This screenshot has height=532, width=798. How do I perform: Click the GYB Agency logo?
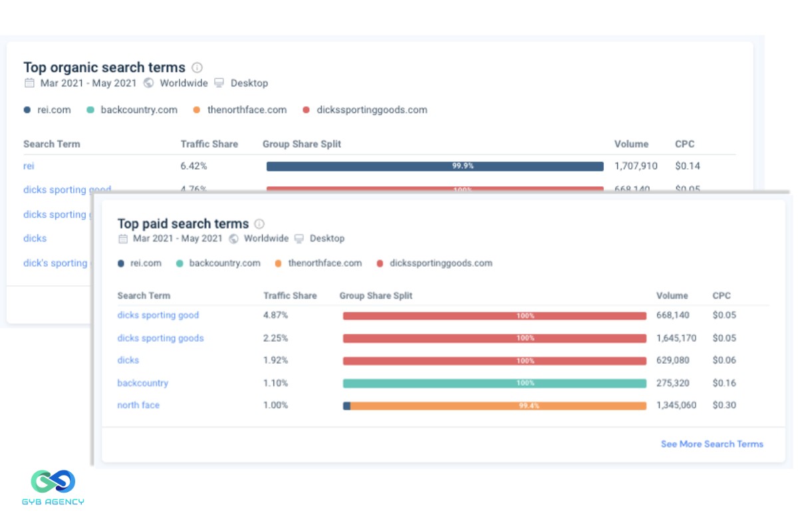click(53, 487)
